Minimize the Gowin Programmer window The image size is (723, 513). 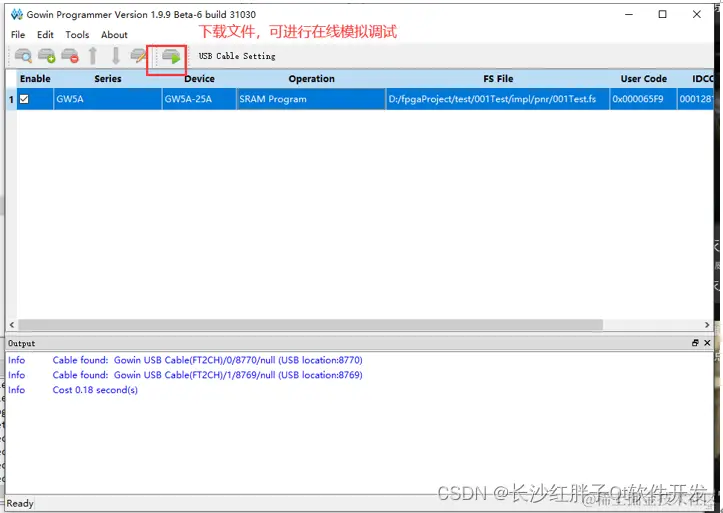coord(629,14)
